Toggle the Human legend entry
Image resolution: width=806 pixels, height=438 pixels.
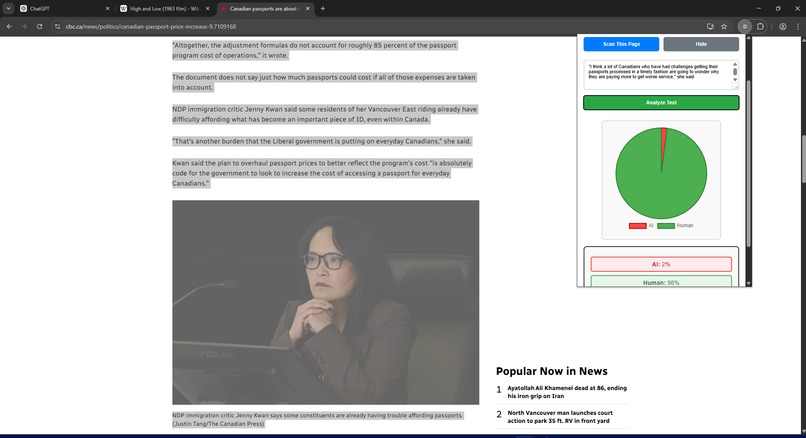[x=675, y=226]
